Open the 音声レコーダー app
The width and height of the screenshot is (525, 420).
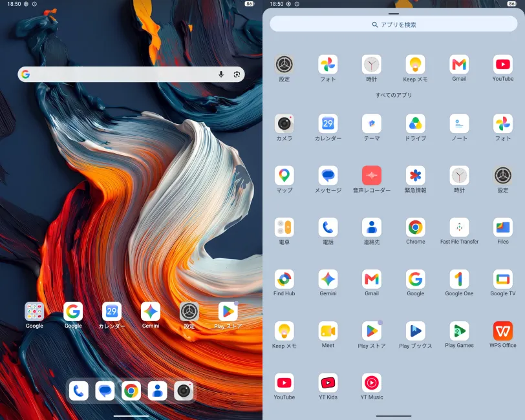372,175
